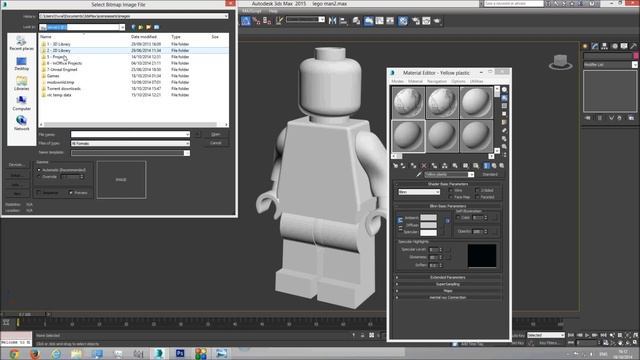Click the Mirror tool icon
640x360 pixels.
point(333,21)
